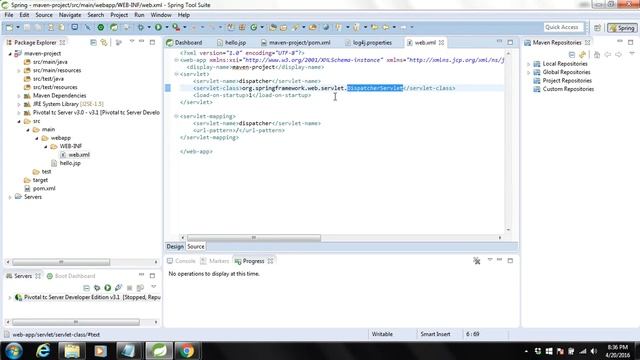Open the Boot Dashboard green power icon
The height and width of the screenshot is (360, 640).
coord(100,27)
